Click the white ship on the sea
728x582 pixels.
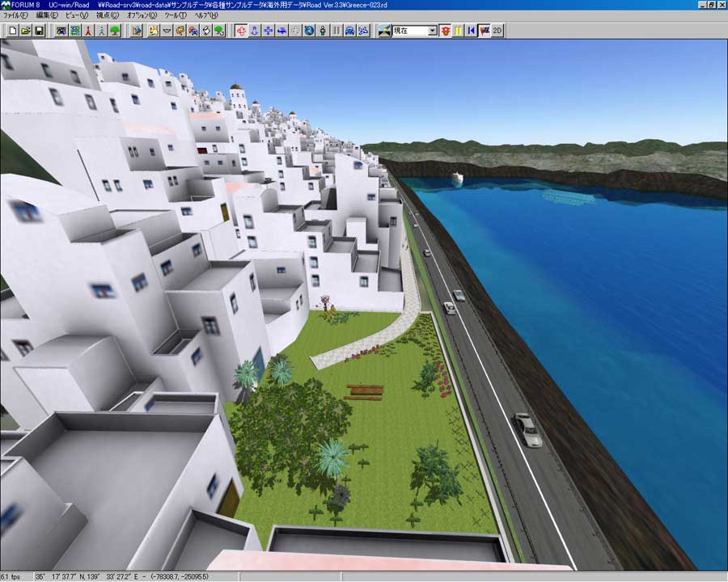tap(457, 178)
